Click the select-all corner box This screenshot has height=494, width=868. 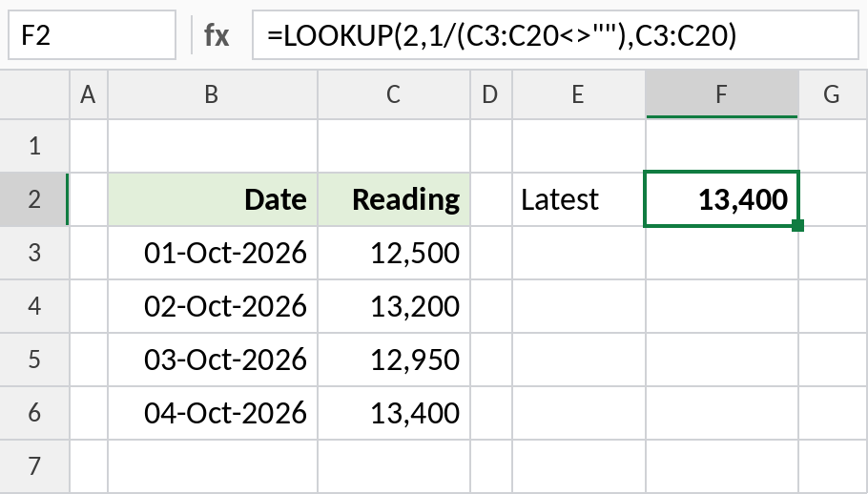[x=34, y=94]
